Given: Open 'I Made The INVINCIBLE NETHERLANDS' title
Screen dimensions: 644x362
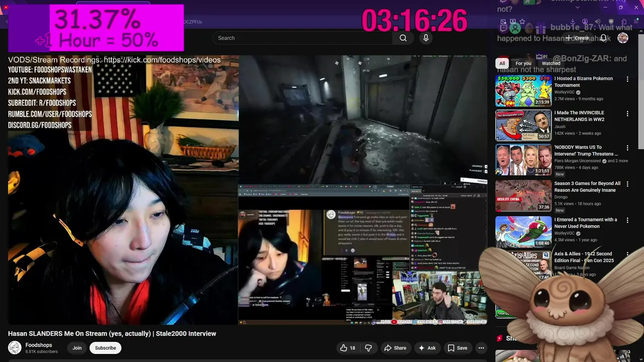Looking at the screenshot, I should pos(580,116).
